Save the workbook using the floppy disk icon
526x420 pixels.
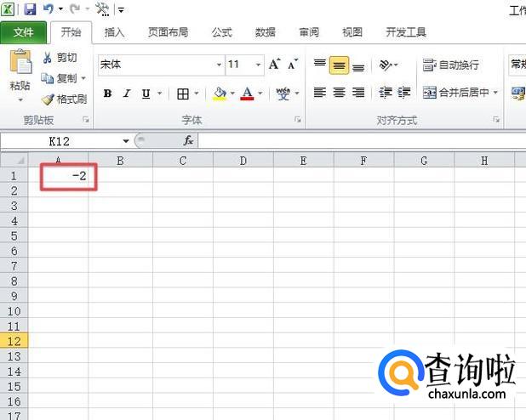(x=30, y=9)
